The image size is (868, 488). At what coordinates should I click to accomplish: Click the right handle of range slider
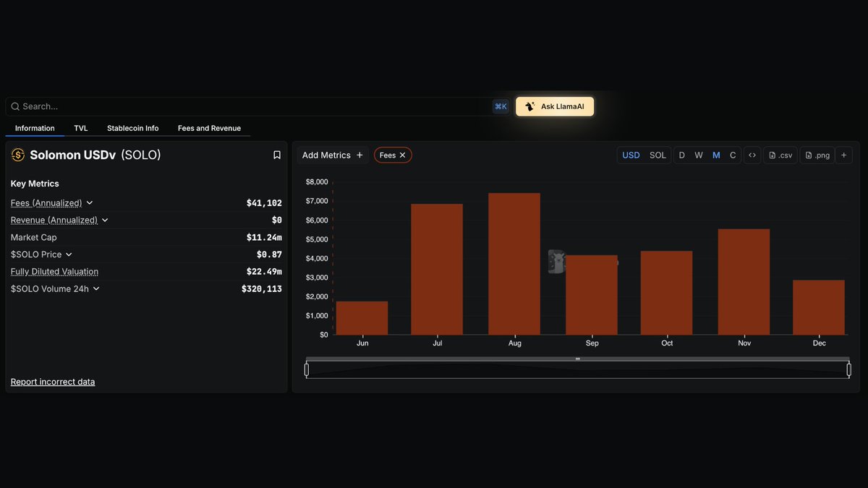[848, 370]
